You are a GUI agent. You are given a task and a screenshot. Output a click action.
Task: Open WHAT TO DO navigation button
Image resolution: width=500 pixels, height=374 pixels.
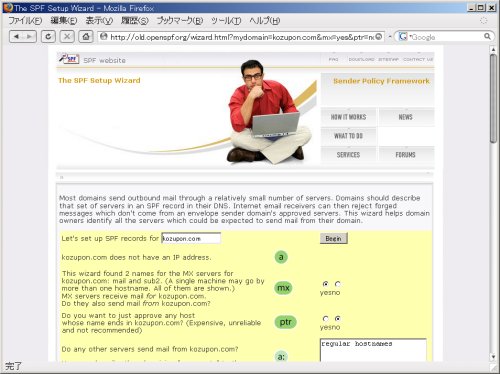(348, 136)
